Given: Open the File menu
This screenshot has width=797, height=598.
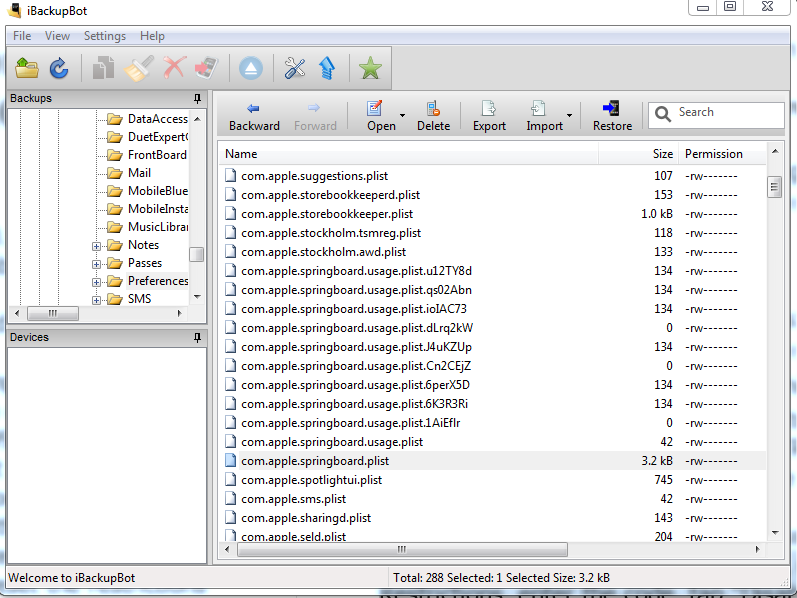Looking at the screenshot, I should tap(22, 36).
